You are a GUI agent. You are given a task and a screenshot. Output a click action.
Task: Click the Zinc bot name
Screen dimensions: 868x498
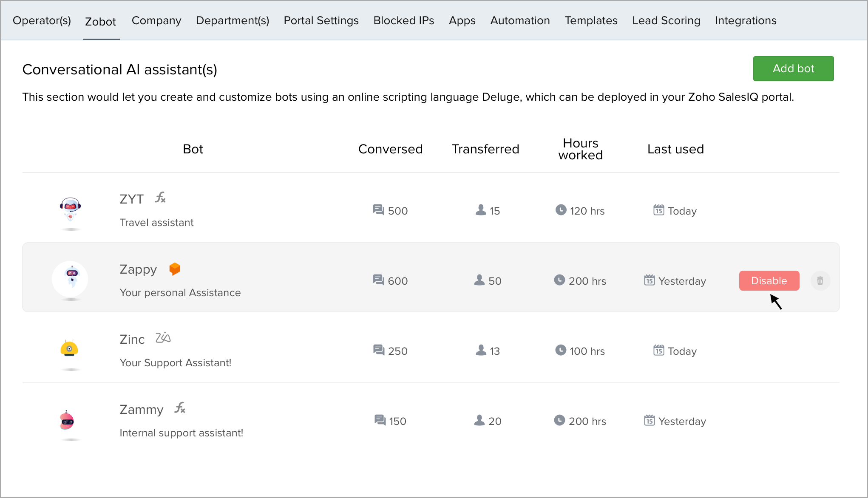[132, 340]
